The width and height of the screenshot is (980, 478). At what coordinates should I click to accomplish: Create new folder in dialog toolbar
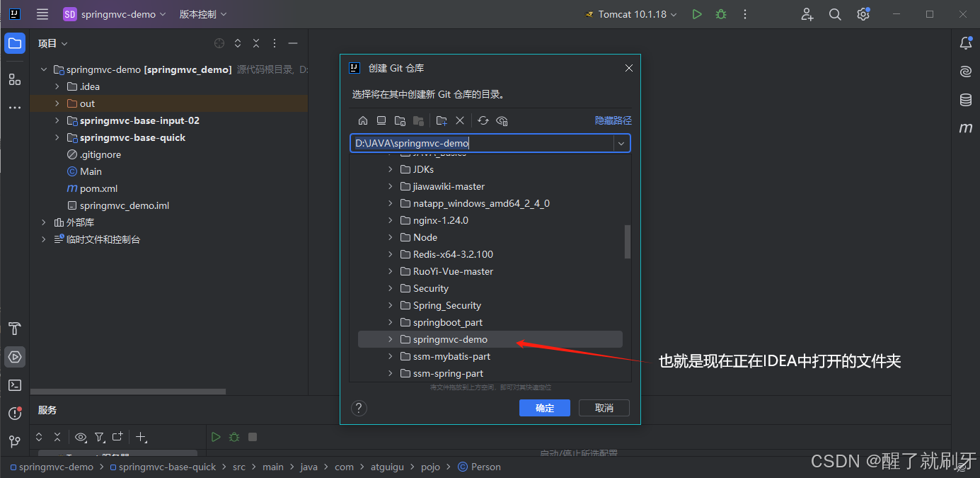[442, 120]
